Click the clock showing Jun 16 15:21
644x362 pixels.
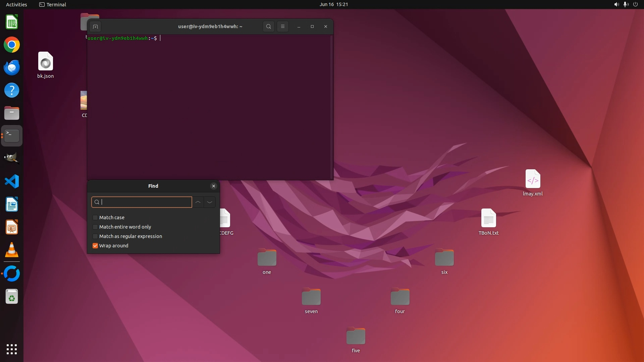(333, 4)
